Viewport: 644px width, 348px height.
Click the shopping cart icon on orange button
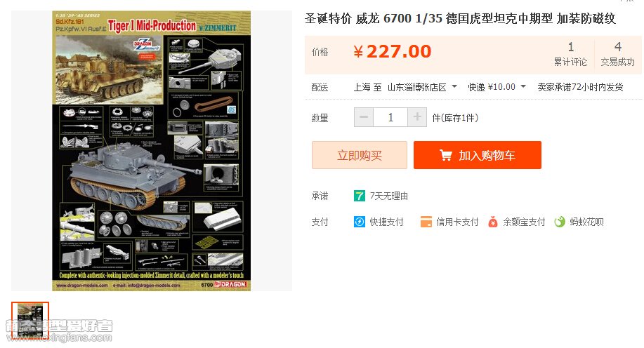click(x=446, y=155)
